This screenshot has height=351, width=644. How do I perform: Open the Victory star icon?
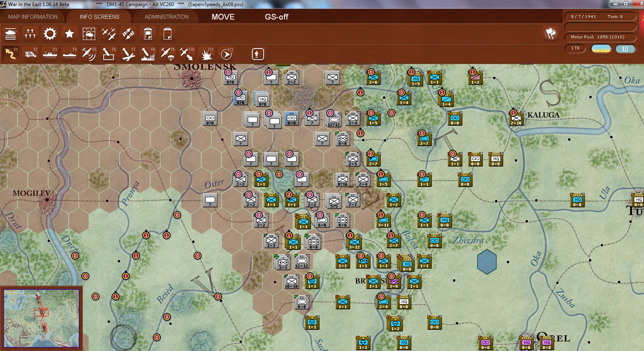tap(69, 34)
